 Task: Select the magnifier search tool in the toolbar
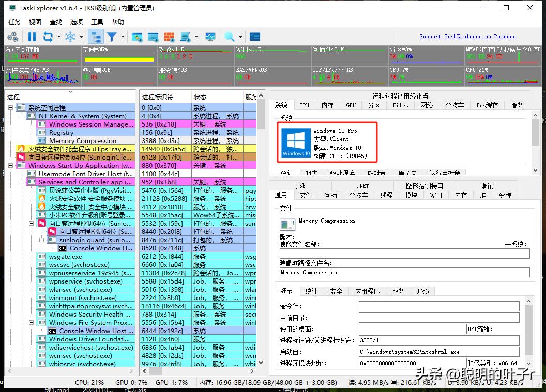click(229, 37)
